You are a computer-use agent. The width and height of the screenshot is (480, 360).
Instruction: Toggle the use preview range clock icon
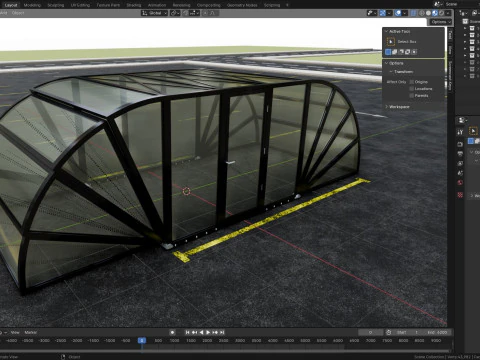(389, 332)
